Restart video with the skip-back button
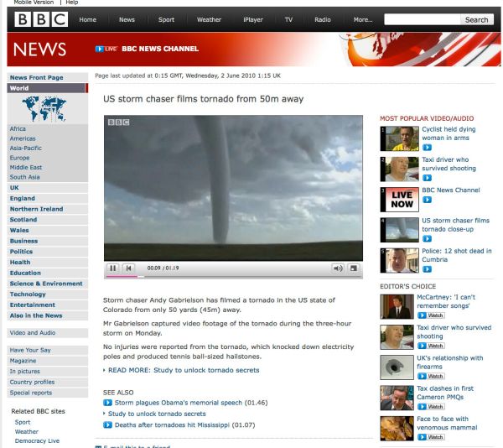Screen dimensions: 503x448 pos(128,268)
